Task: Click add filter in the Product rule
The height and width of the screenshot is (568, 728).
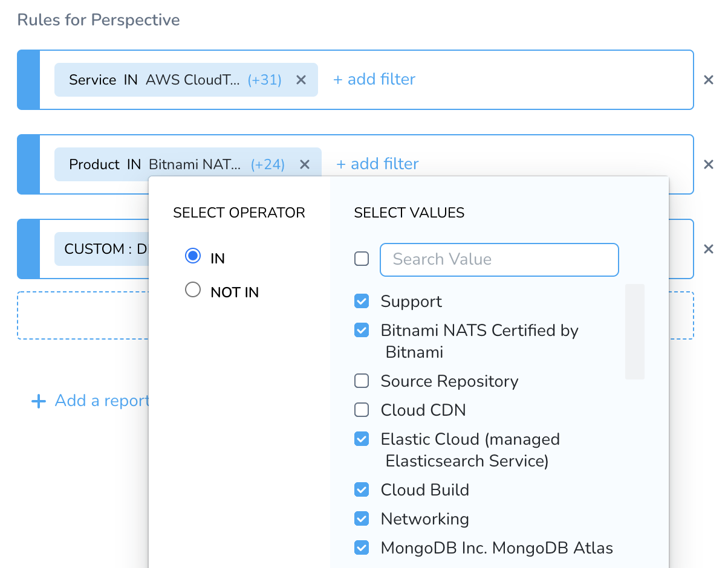Action: (377, 164)
